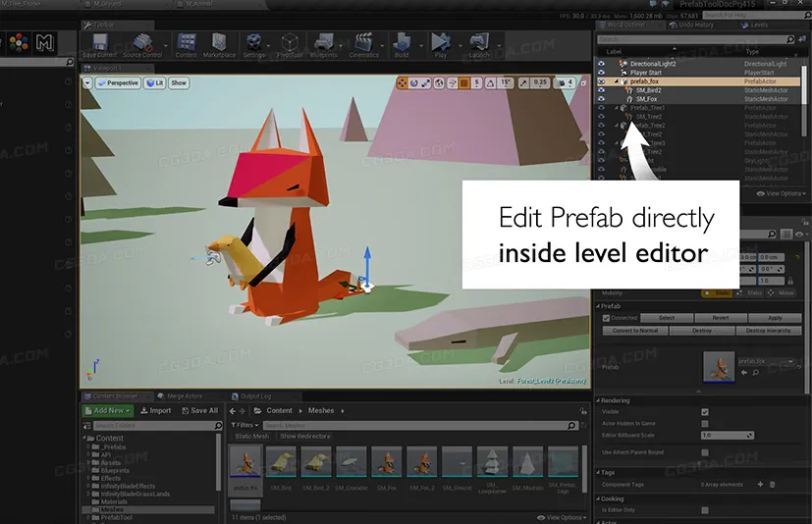This screenshot has height=524, width=812.
Task: Select the translate gizmo mode in viewport
Action: (403, 82)
